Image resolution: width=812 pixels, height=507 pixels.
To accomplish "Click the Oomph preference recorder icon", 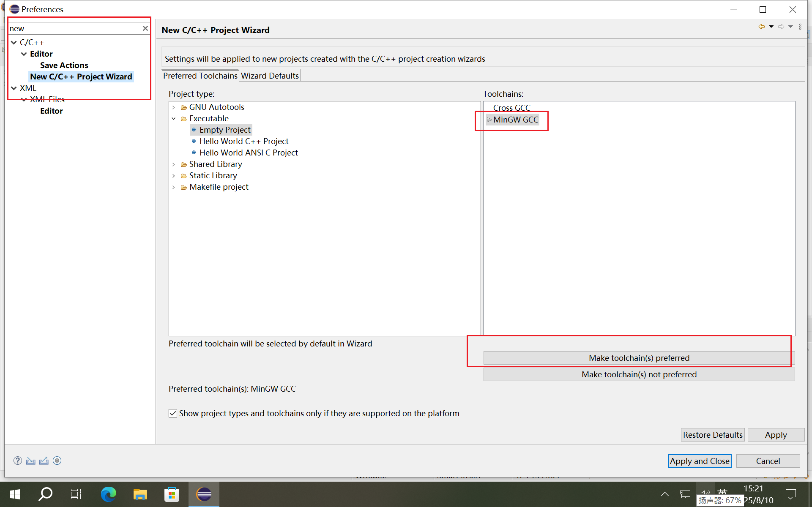I will [x=57, y=461].
